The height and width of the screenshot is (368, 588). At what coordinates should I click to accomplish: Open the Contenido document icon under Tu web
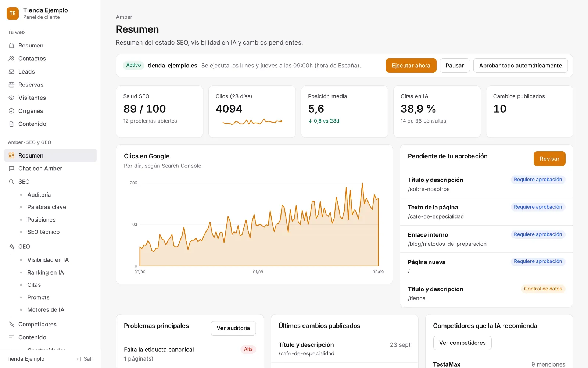(x=11, y=124)
